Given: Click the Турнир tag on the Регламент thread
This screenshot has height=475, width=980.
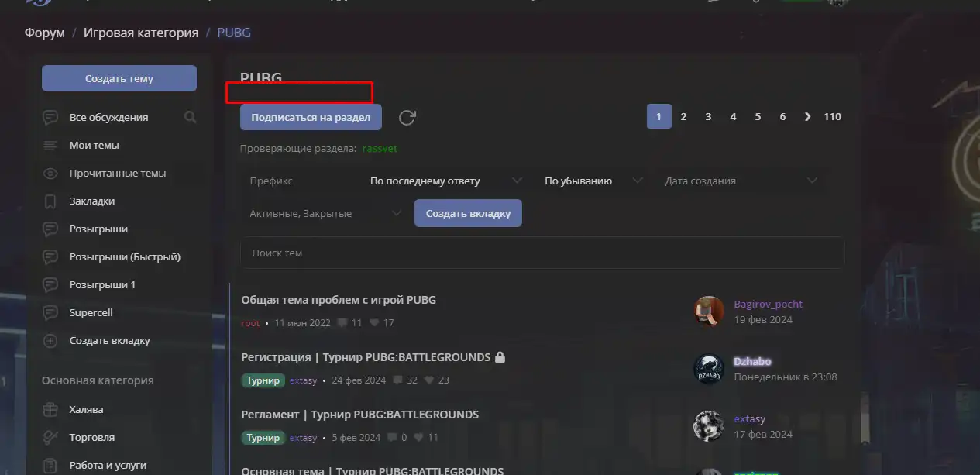Looking at the screenshot, I should pos(263,437).
